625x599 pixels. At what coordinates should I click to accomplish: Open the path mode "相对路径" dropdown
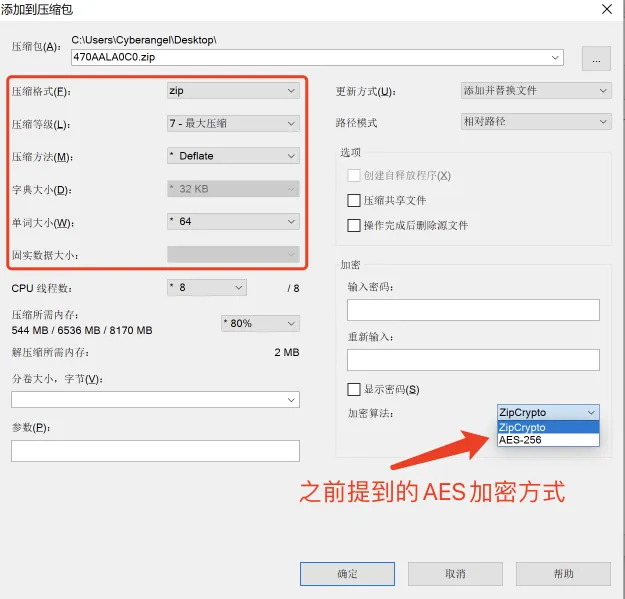[x=536, y=121]
